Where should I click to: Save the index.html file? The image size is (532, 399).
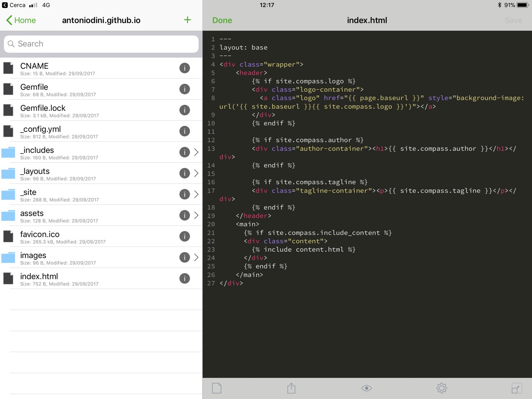click(x=513, y=20)
